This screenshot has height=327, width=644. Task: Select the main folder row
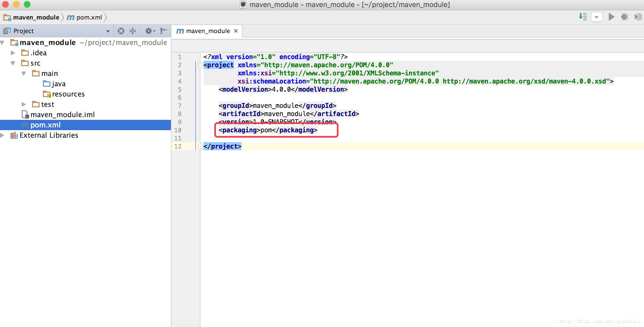85,73
